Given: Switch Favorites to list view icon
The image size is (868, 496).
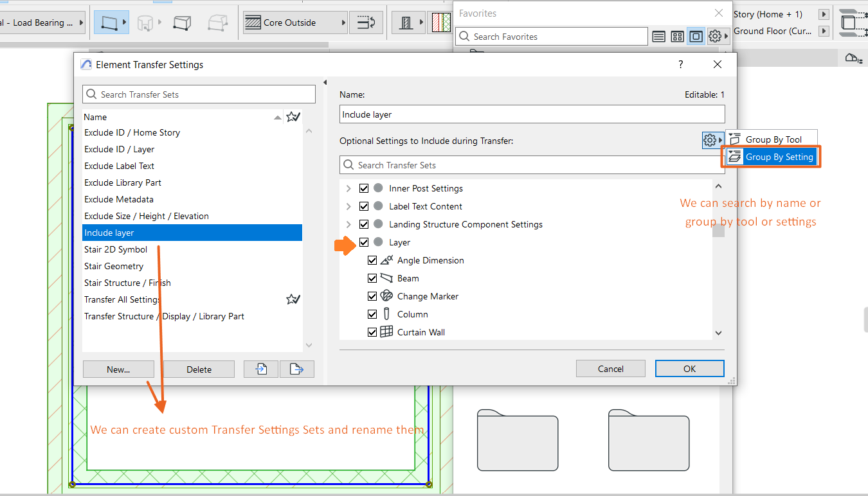Looking at the screenshot, I should (x=658, y=37).
